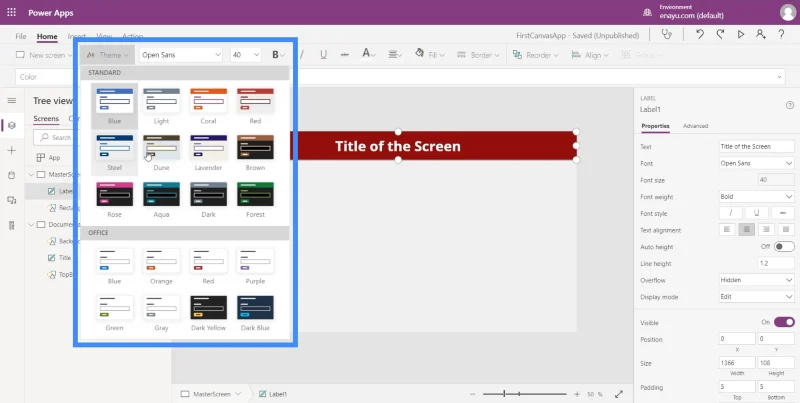Click the Environment globe icon
This screenshot has height=403, width=800.
click(x=647, y=12)
